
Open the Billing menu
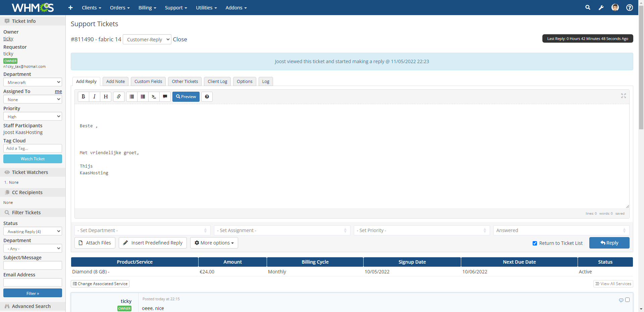[x=147, y=8]
